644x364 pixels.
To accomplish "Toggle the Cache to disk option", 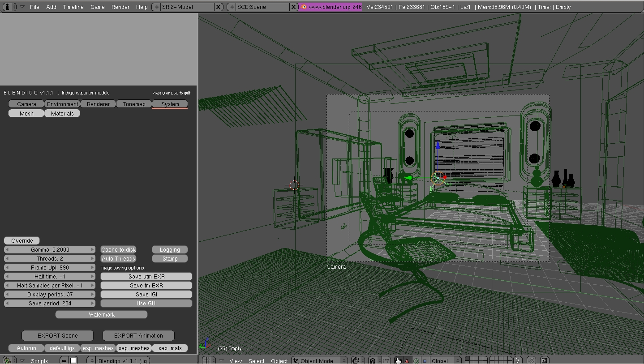I will pos(118,249).
